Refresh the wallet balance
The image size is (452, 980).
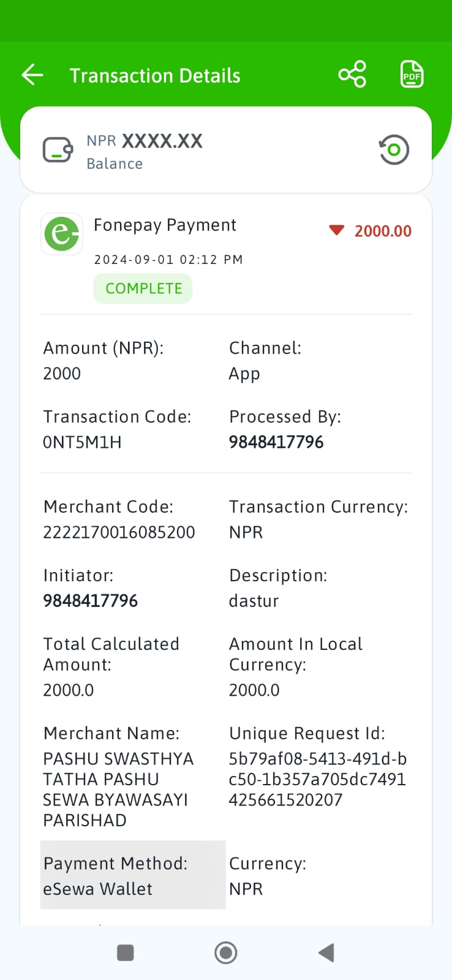click(x=394, y=149)
